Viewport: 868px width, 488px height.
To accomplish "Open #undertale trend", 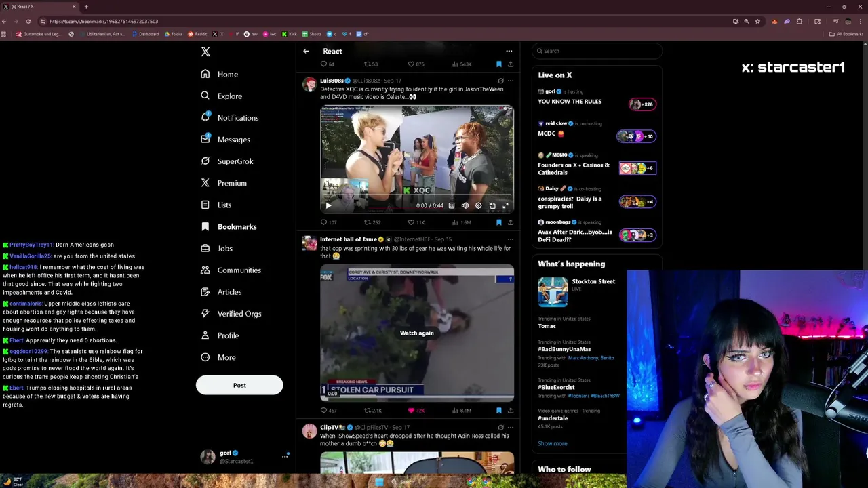I will click(x=553, y=418).
